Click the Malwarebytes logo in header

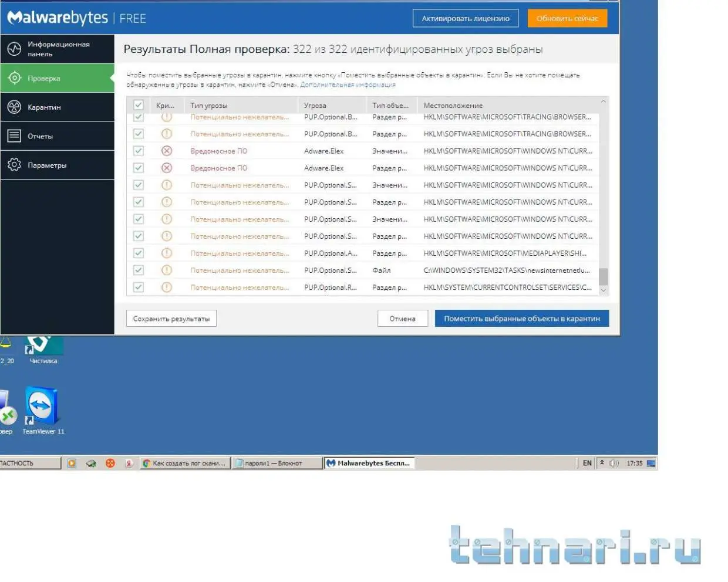tap(58, 18)
